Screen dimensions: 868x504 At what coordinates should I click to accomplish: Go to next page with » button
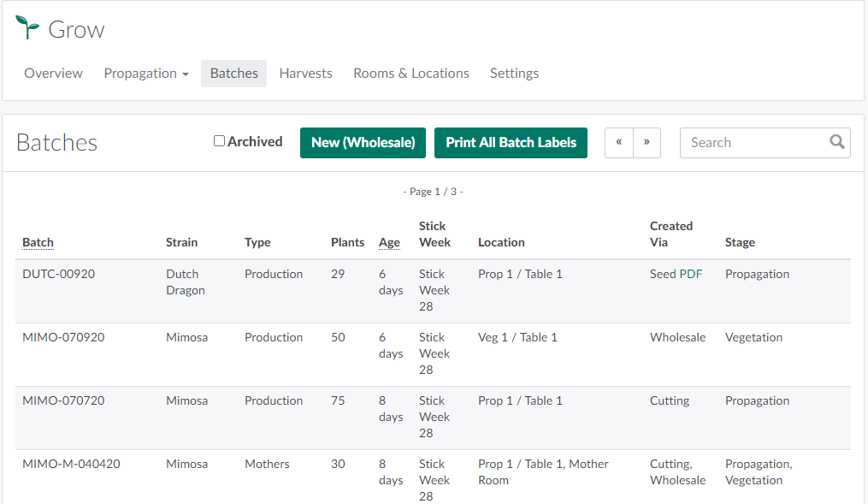(647, 143)
